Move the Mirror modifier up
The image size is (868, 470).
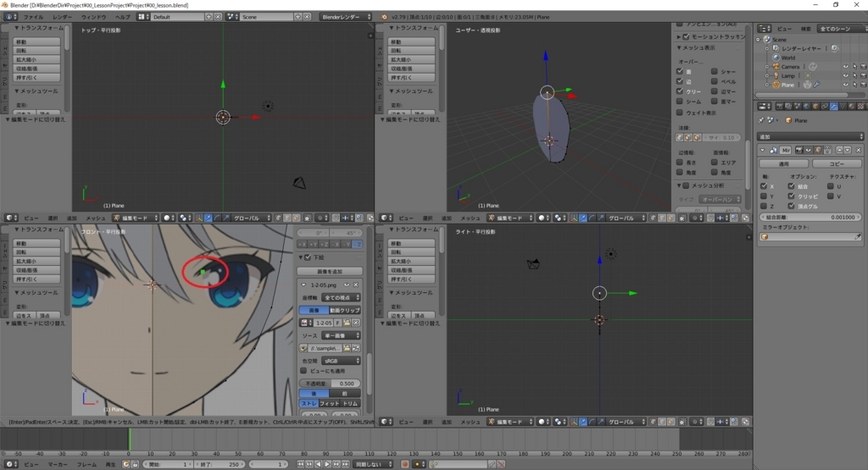pyautogui.click(x=840, y=150)
